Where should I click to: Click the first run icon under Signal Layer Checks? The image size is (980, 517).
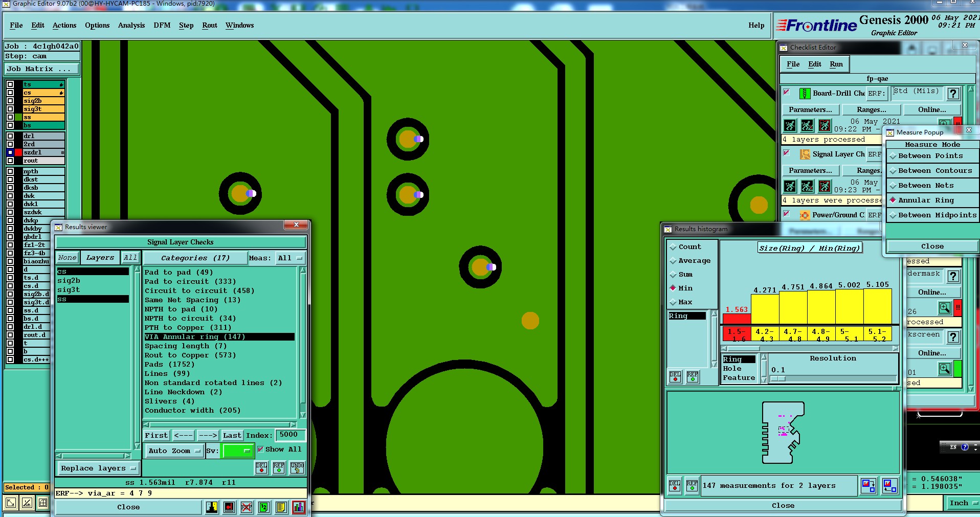pos(790,186)
